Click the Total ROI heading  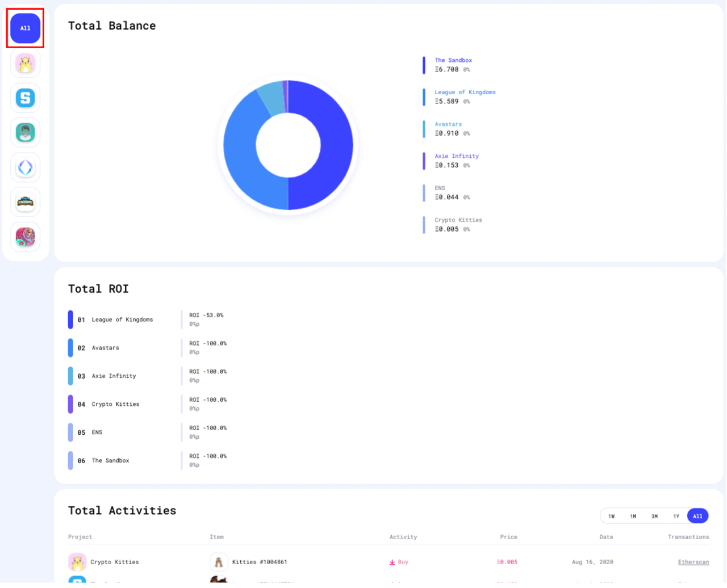[x=98, y=289]
